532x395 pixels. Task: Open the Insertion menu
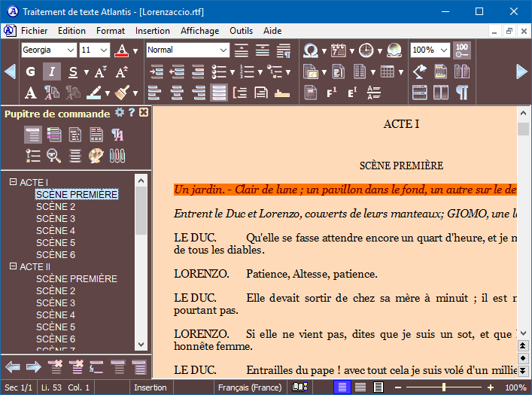(x=152, y=31)
